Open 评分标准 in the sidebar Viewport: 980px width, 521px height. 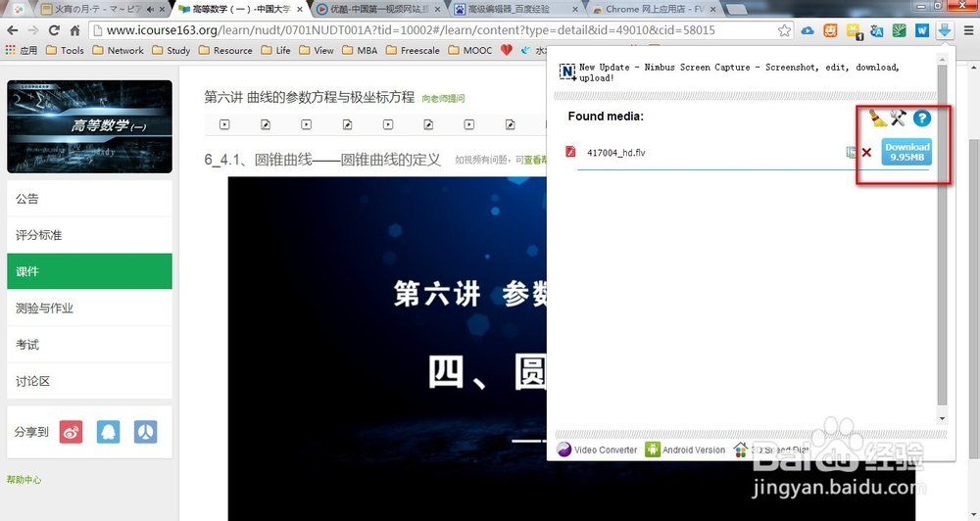tap(89, 235)
